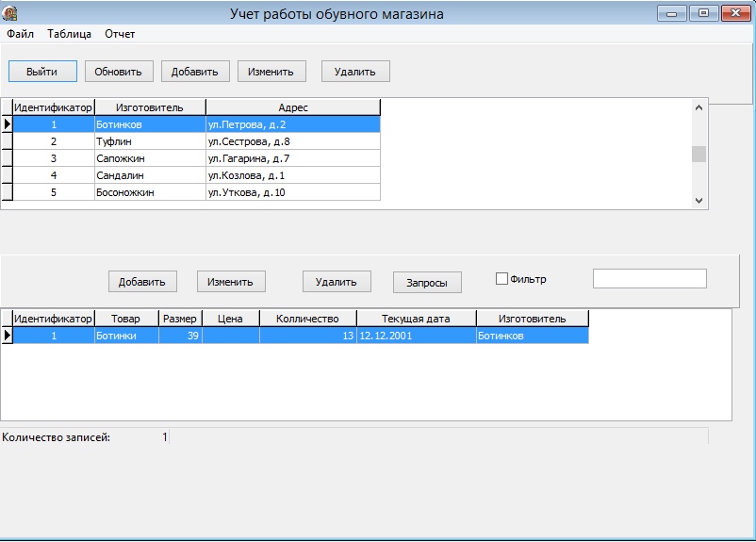This screenshot has height=542, width=756.
Task: Click the ул.Сестрова, д.8 address cell
Action: click(x=293, y=141)
